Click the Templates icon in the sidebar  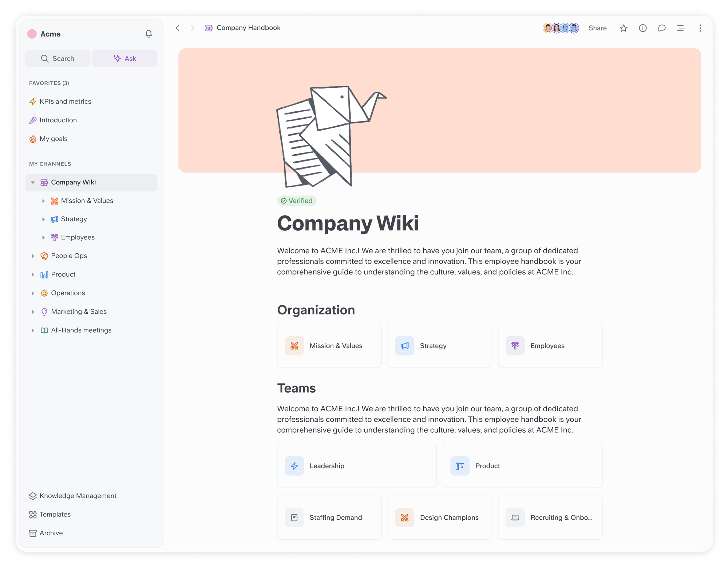[32, 514]
